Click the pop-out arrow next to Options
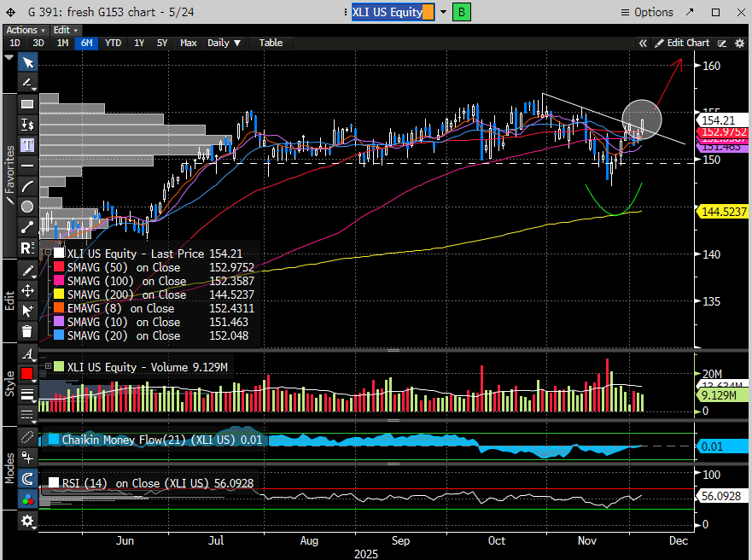 (690, 12)
